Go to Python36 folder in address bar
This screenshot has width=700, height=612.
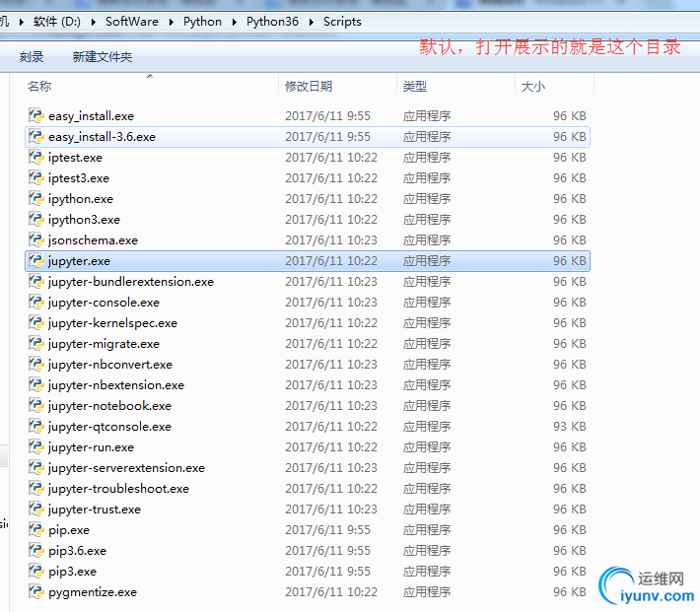pos(272,22)
